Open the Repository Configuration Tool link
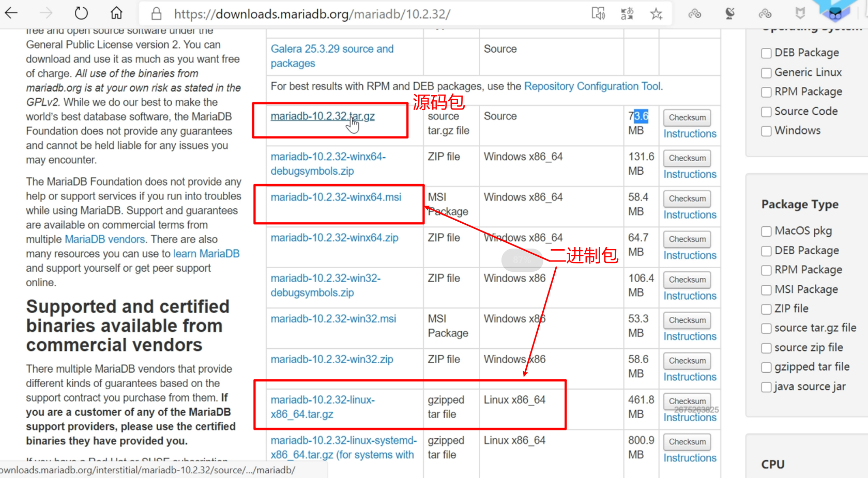 tap(592, 86)
